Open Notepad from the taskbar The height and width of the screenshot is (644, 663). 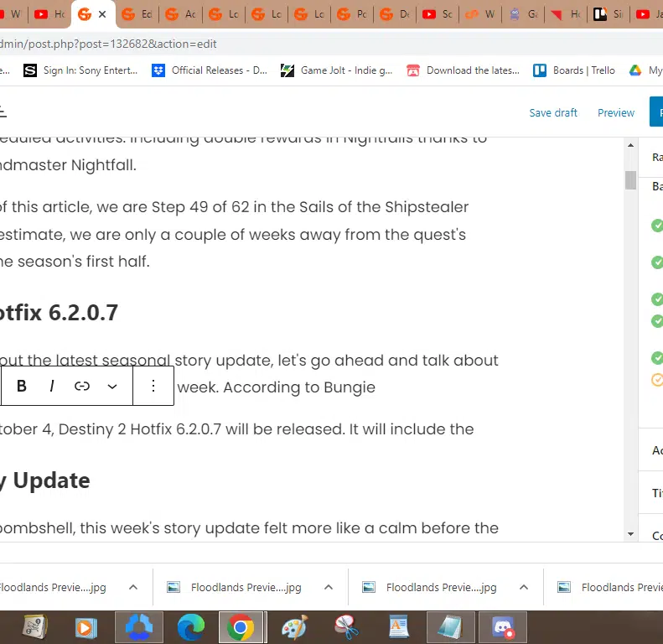click(451, 626)
